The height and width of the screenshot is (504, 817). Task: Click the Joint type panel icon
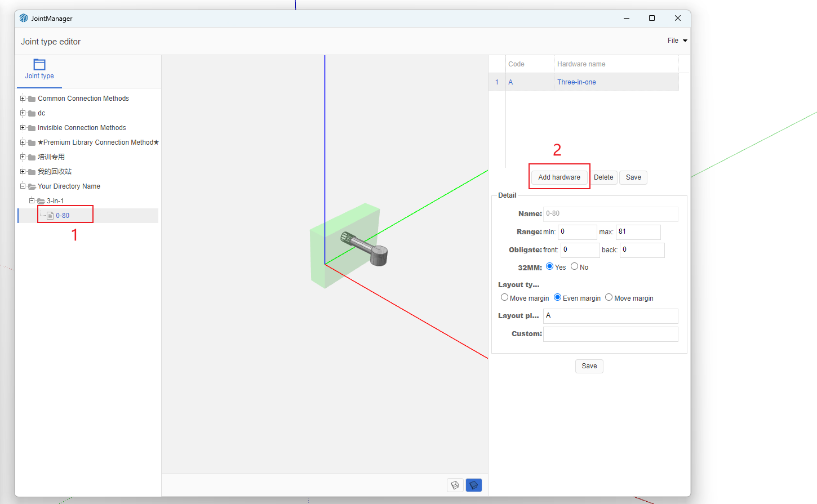coord(39,65)
